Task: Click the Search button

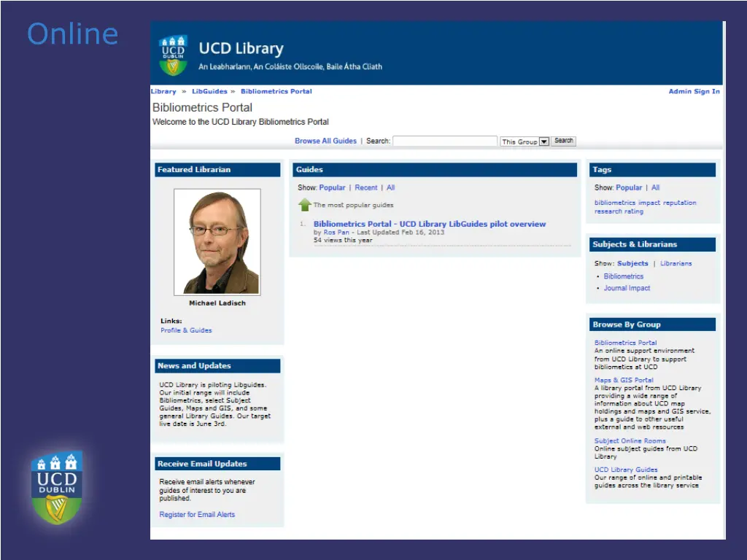Action: point(564,141)
